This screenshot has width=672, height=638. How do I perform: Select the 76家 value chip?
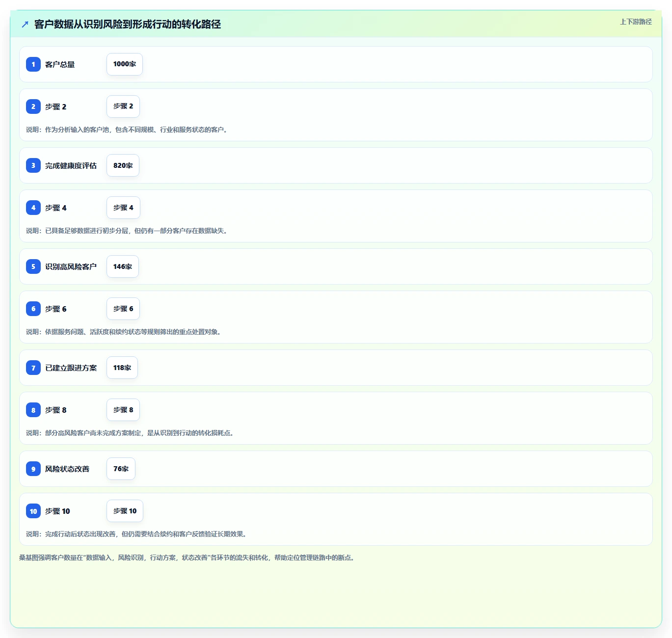[121, 469]
